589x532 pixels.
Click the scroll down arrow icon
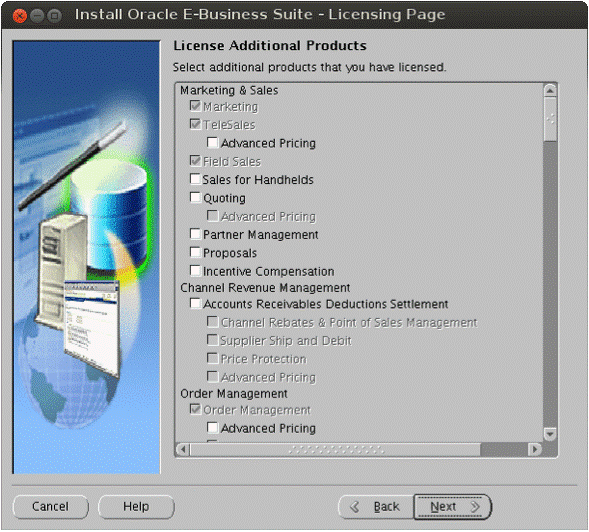[x=550, y=434]
